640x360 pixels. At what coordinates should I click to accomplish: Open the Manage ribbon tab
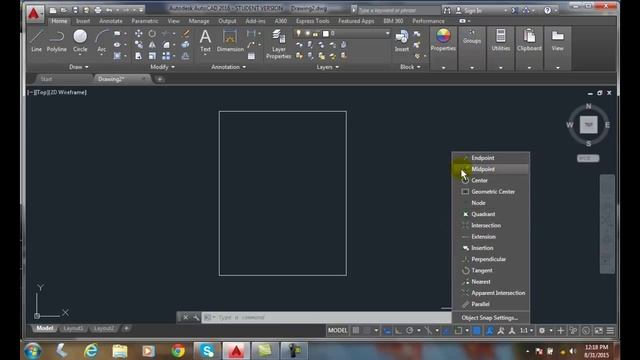pos(199,21)
